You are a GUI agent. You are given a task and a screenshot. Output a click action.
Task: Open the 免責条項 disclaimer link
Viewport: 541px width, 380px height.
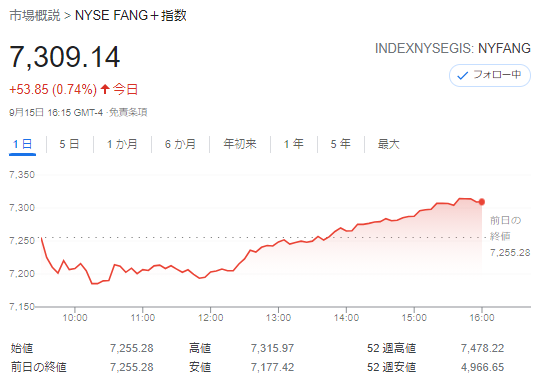pyautogui.click(x=128, y=113)
